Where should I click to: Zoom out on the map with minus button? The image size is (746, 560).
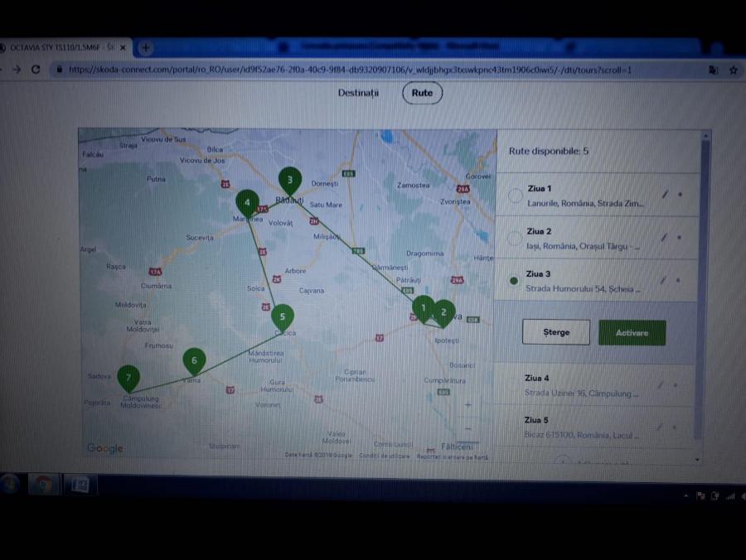coord(468,428)
